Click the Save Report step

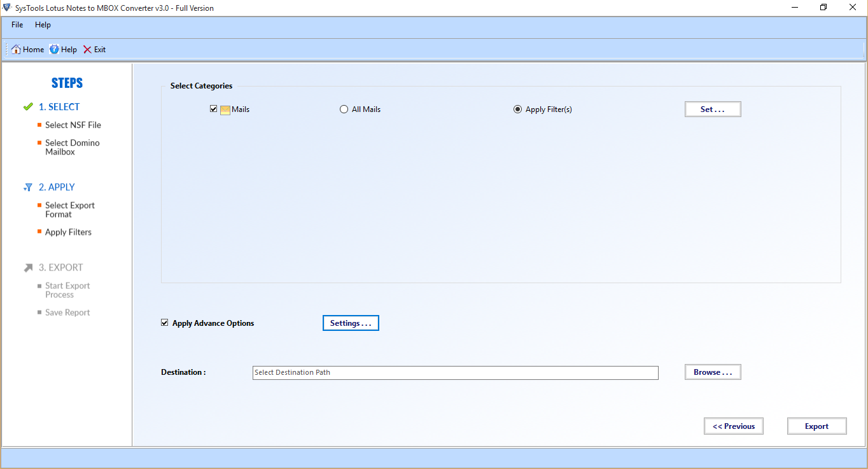tap(67, 312)
